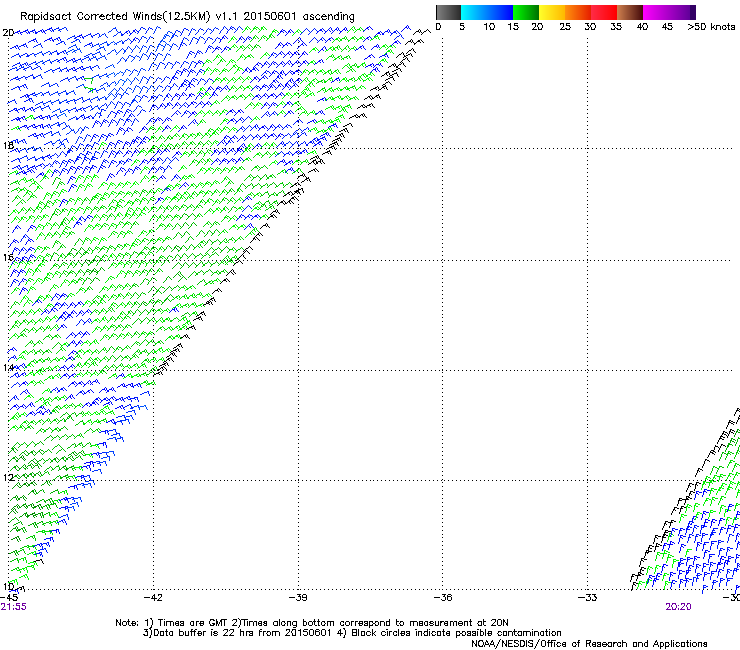Click longitude label '-42' on bottom axis

pyautogui.click(x=153, y=598)
